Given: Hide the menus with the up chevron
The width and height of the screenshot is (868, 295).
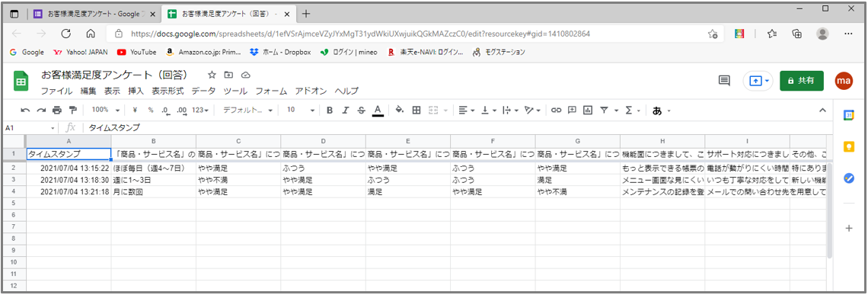Looking at the screenshot, I should tap(822, 111).
